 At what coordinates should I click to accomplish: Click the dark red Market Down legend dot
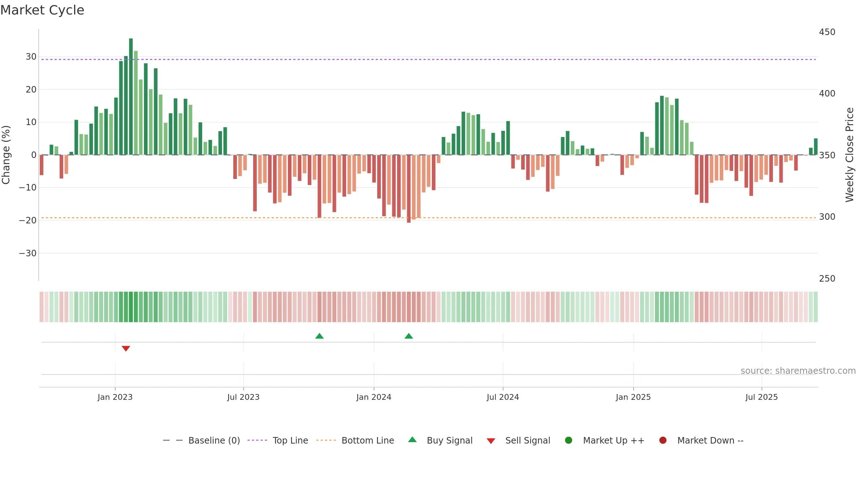point(663,440)
